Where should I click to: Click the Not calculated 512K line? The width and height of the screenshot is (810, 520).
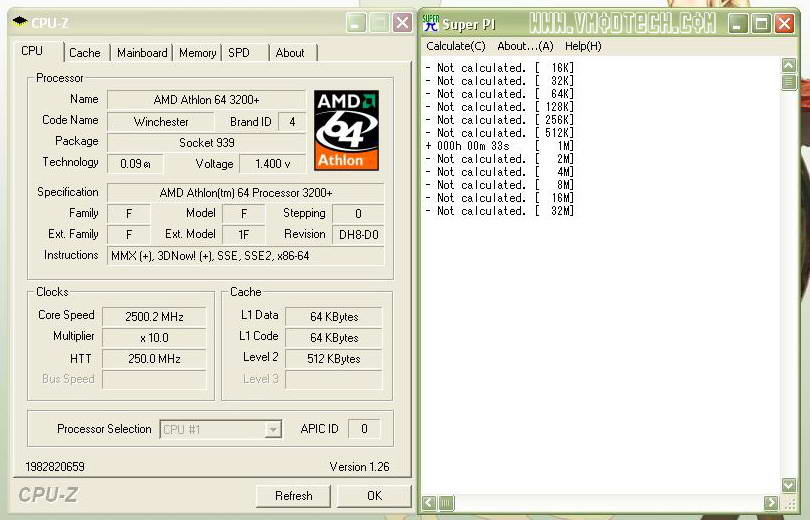point(500,133)
